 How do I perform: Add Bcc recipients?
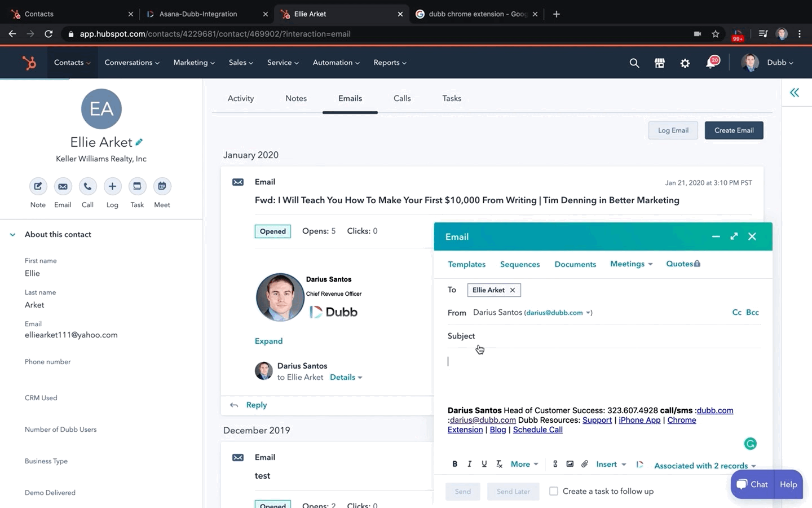752,312
